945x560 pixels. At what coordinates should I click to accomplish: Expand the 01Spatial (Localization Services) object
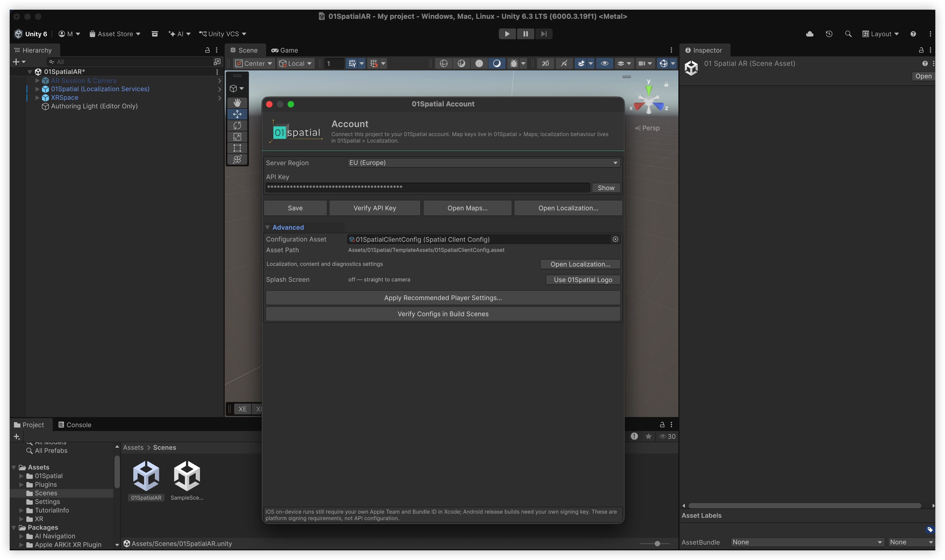pyautogui.click(x=37, y=89)
